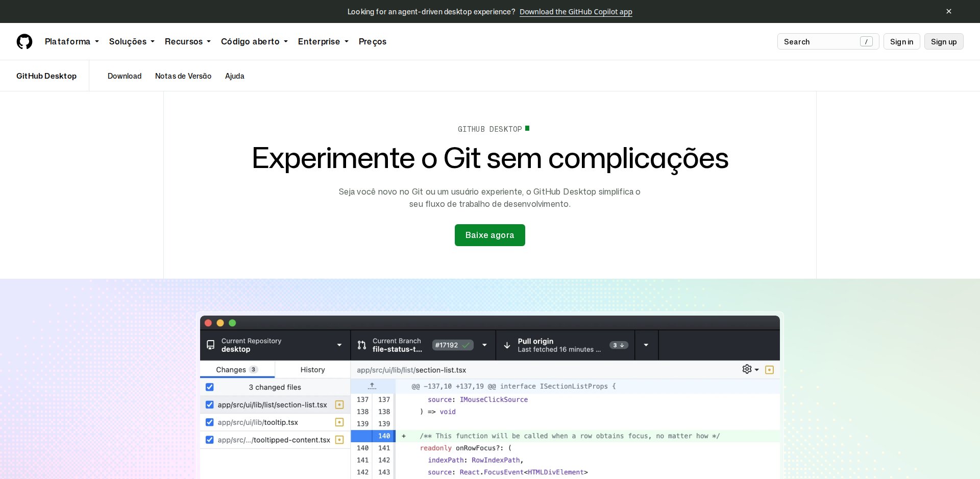The image size is (980, 479).
Task: Select added line number 140 in diff
Action: [x=384, y=436]
